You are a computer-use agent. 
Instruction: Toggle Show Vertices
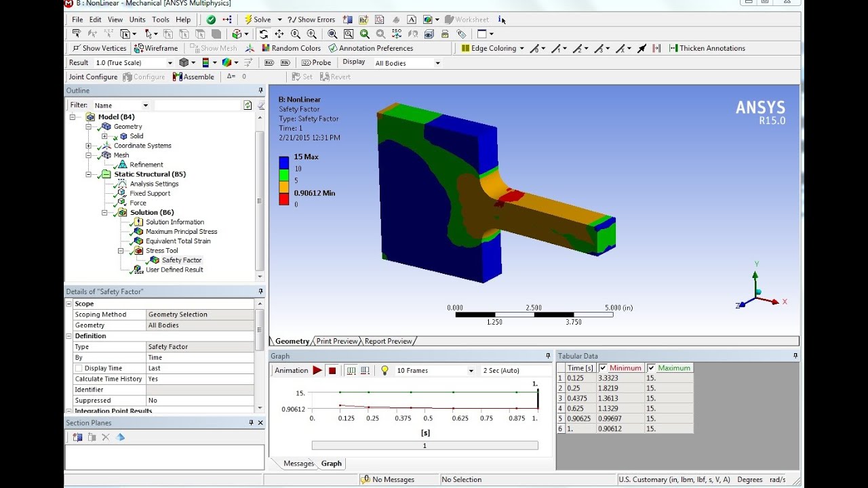(100, 48)
